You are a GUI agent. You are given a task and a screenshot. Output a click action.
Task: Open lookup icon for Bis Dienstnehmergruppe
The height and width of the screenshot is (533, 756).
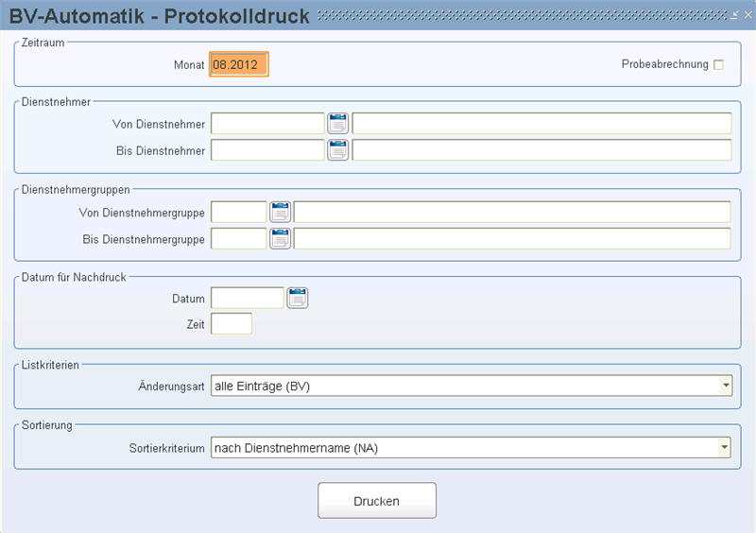click(x=280, y=239)
